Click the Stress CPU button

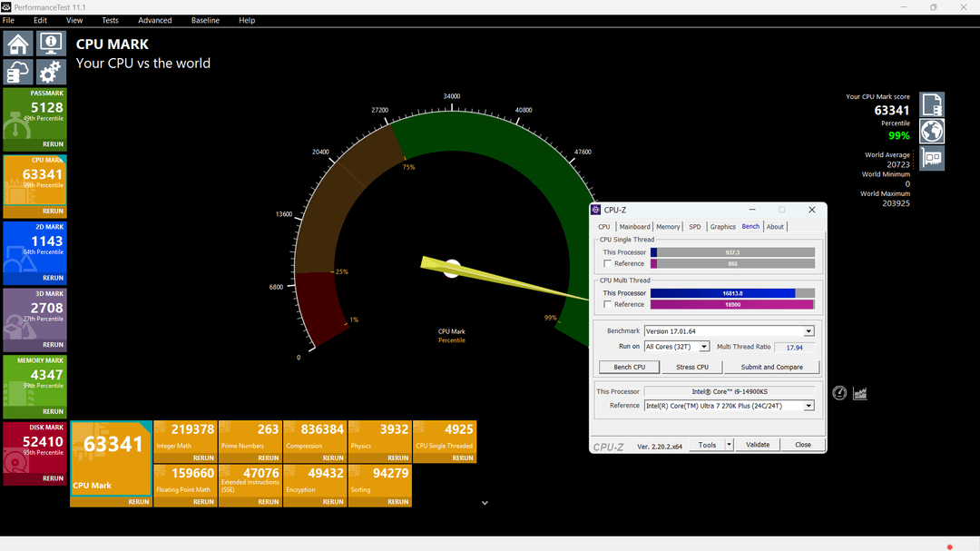(x=692, y=367)
